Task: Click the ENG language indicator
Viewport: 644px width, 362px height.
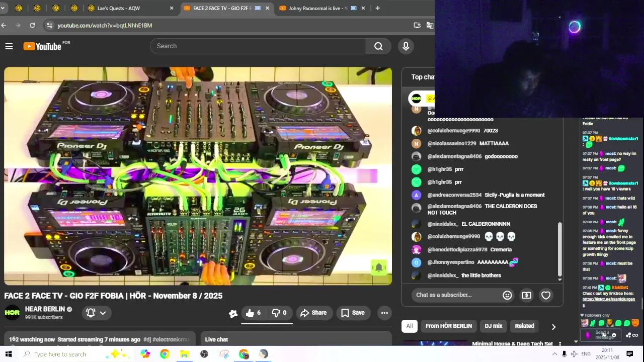Action: 586,354
